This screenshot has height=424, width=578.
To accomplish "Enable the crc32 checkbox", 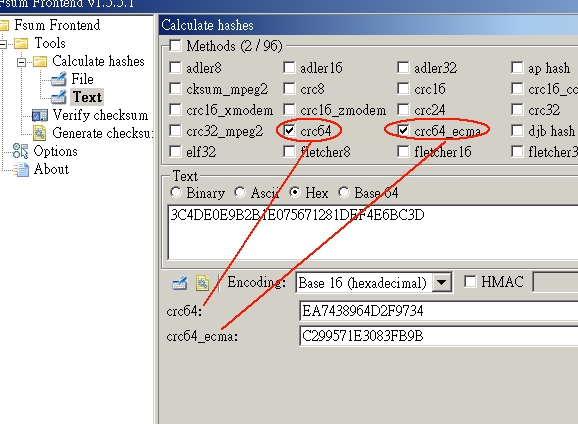I will click(x=517, y=110).
